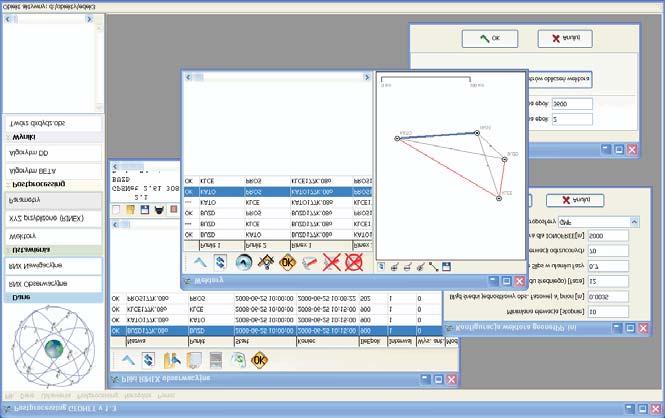Click the left scroll arrow in the top-left panel
665x418 pixels.
(x=8, y=19)
